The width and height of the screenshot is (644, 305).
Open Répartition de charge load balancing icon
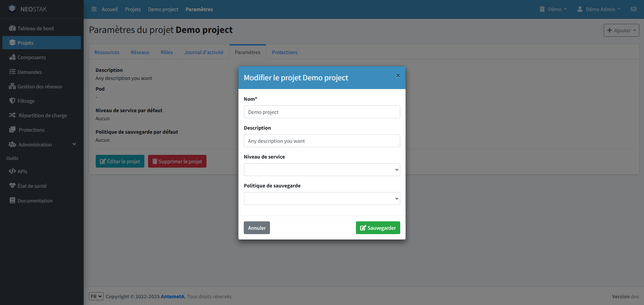[x=12, y=115]
